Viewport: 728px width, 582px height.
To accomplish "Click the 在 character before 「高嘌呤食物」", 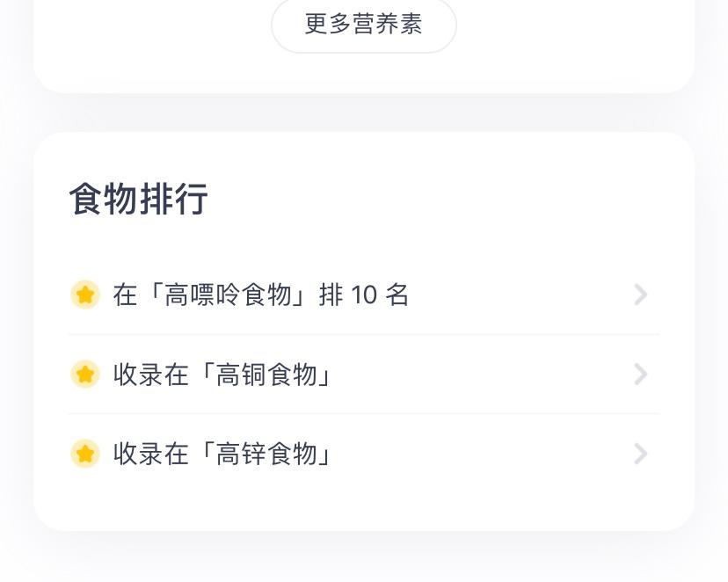I will pyautogui.click(x=125, y=295).
